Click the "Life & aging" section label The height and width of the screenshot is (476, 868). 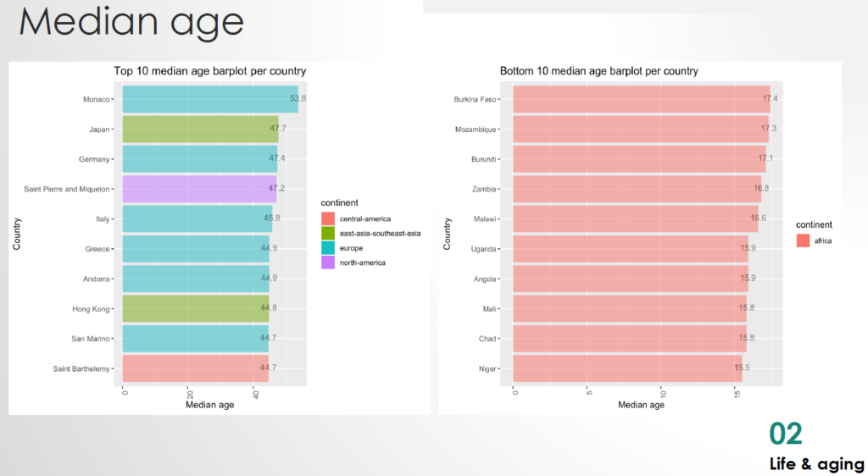[x=816, y=464]
